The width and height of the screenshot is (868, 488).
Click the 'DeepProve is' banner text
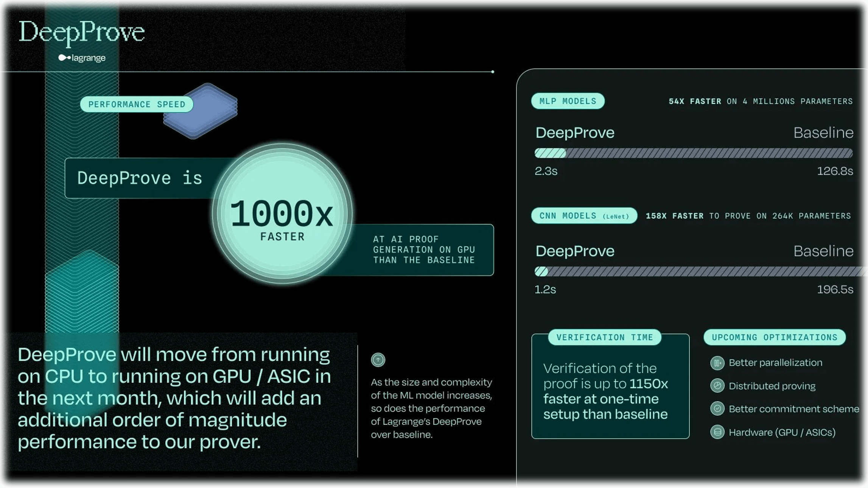pyautogui.click(x=140, y=178)
